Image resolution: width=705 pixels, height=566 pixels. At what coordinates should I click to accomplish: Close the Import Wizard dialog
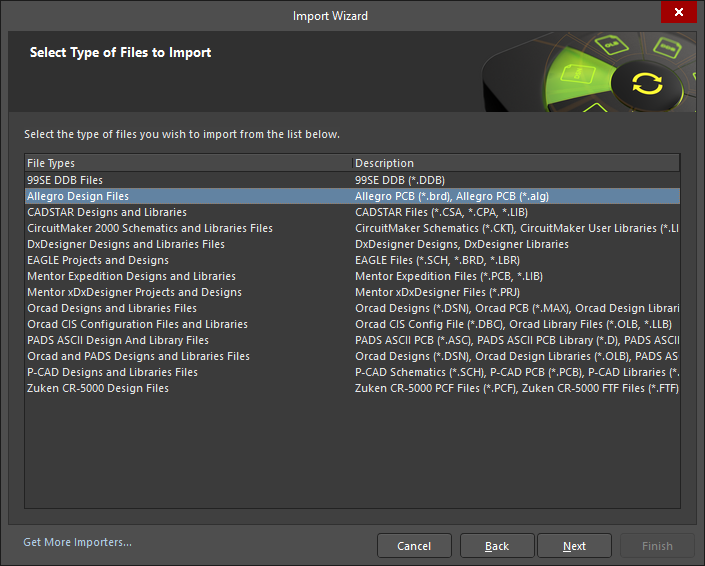tap(678, 12)
